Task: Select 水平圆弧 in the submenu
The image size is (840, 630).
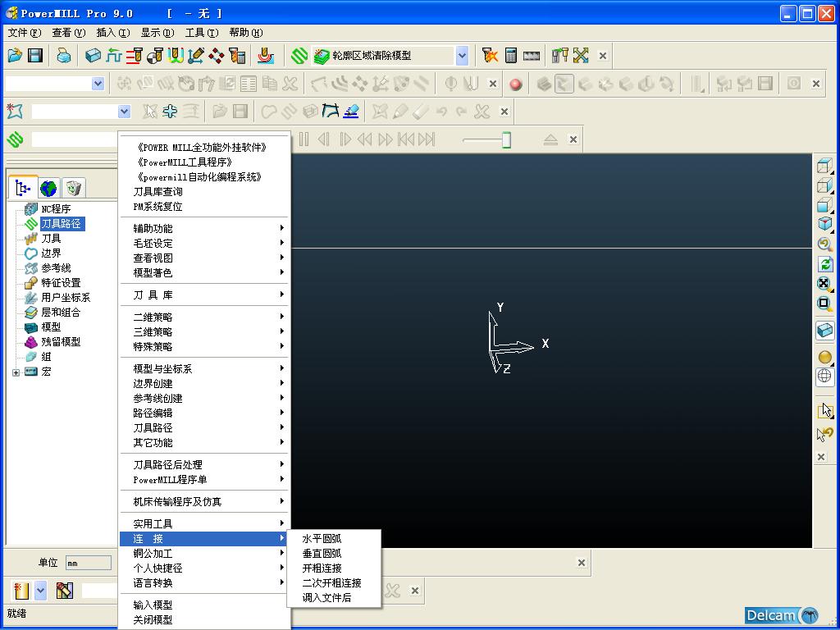Action: [x=334, y=539]
